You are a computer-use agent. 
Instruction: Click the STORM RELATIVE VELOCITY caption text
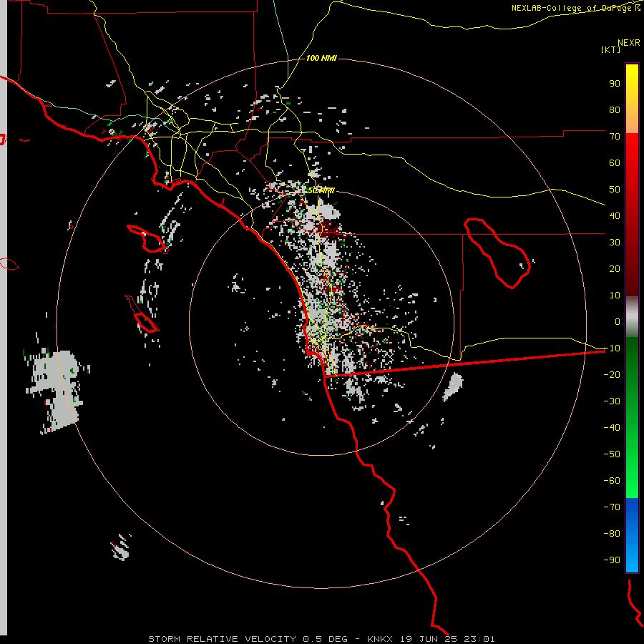(x=222, y=639)
